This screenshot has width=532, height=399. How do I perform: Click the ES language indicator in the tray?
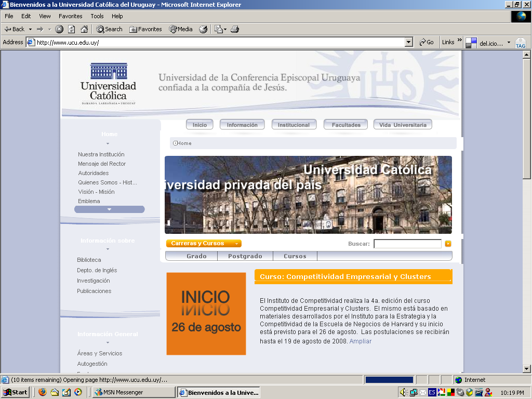432,393
